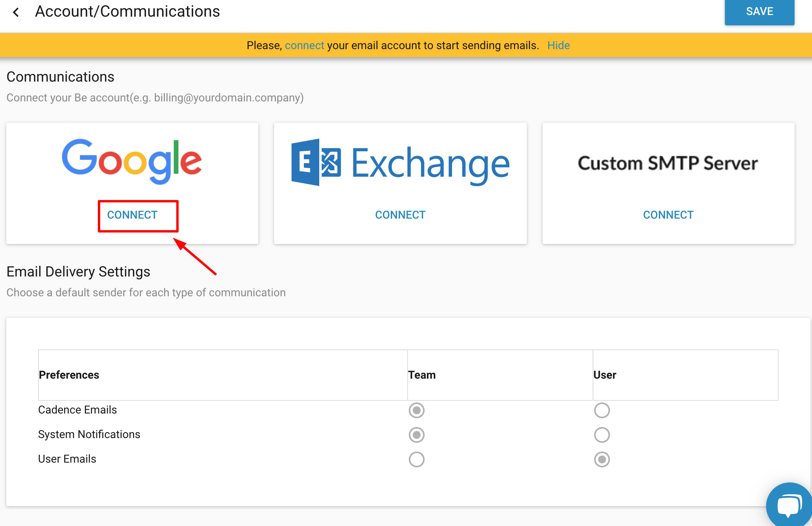Connect the Google account

coord(132,215)
